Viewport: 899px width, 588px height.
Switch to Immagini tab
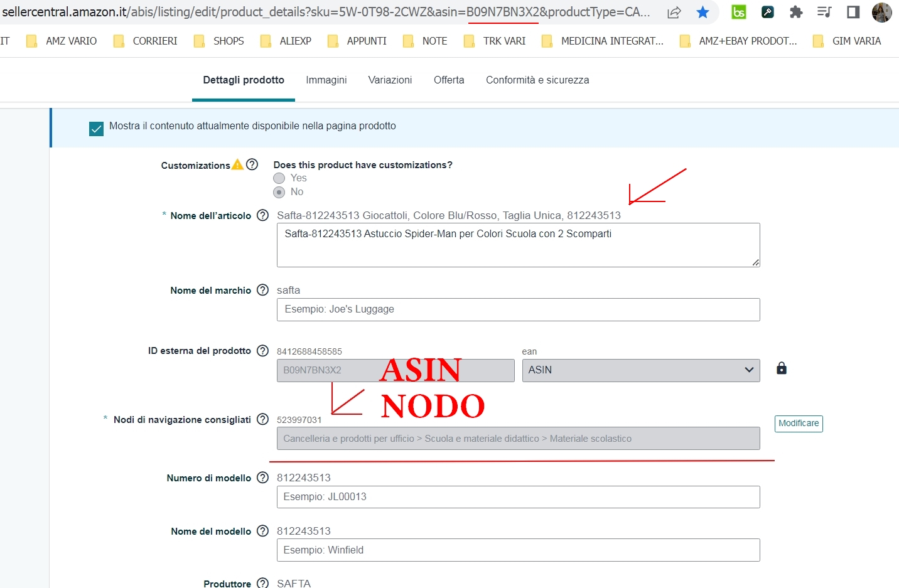326,80
